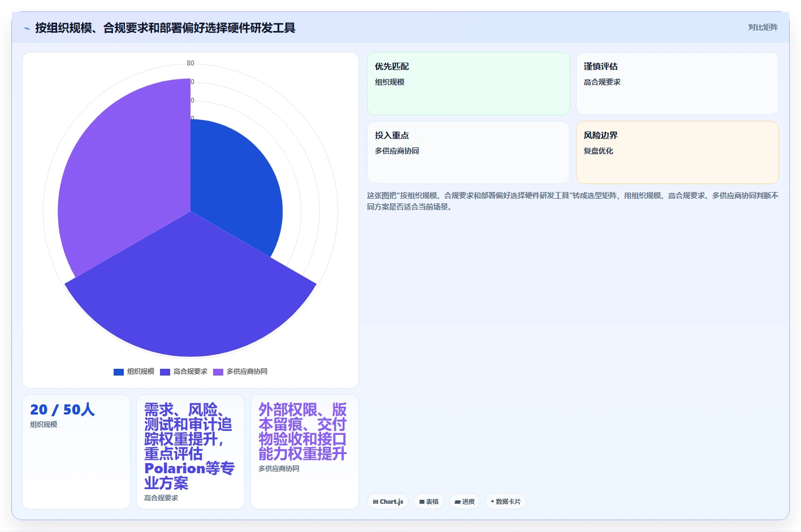Click 多供应商协同 caption under 外部权限 card
This screenshot has height=532, width=801.
pos(279,468)
